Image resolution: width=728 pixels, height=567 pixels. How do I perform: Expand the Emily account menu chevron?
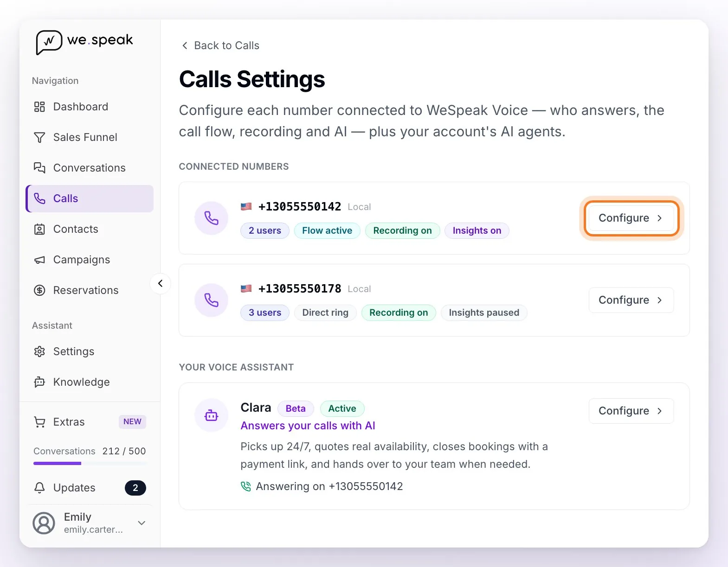142,523
